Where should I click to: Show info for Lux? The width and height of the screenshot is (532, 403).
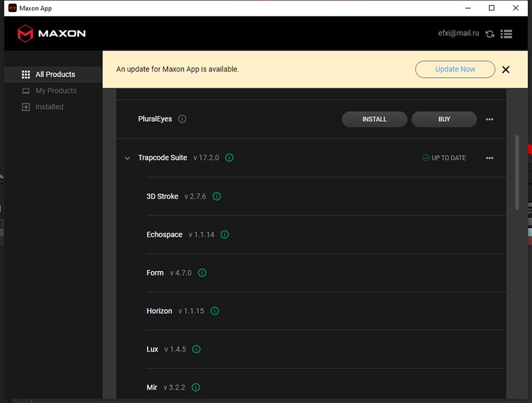196,349
